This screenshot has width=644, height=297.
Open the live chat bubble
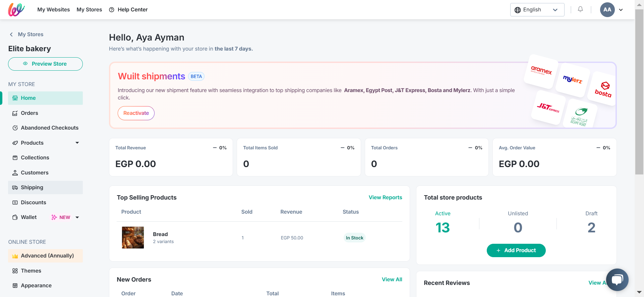(x=617, y=280)
